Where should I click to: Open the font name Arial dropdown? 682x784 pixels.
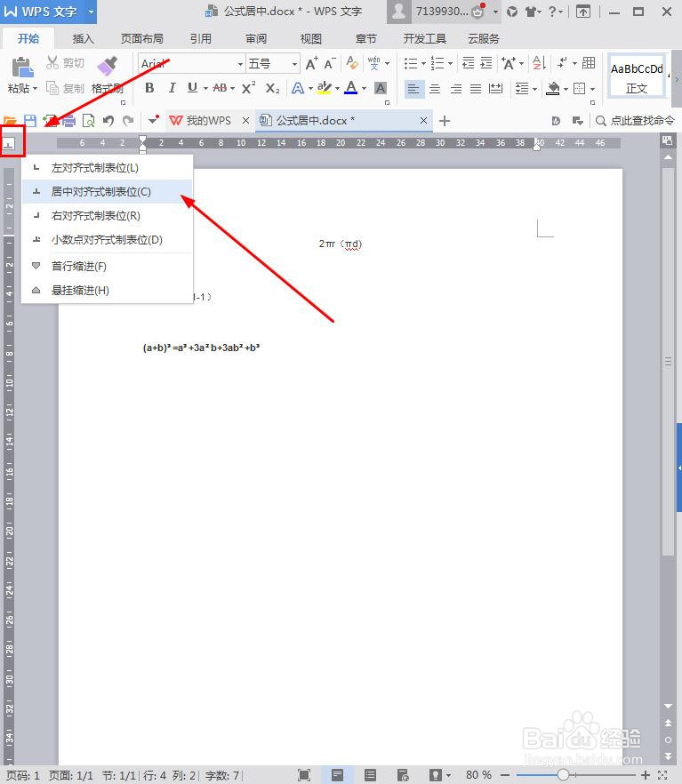click(x=240, y=64)
